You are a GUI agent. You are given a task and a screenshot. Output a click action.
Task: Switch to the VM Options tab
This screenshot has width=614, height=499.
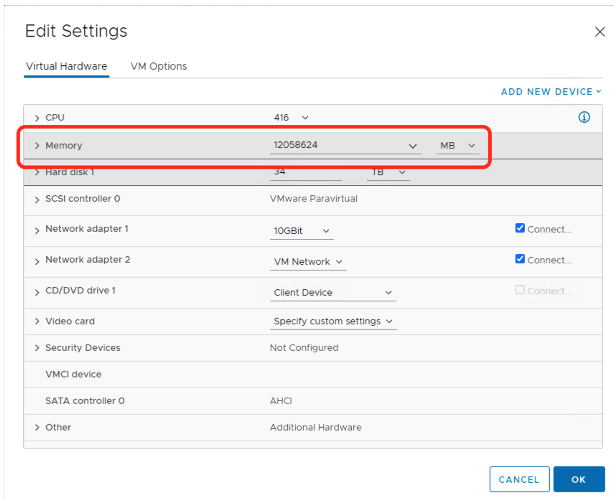point(158,66)
